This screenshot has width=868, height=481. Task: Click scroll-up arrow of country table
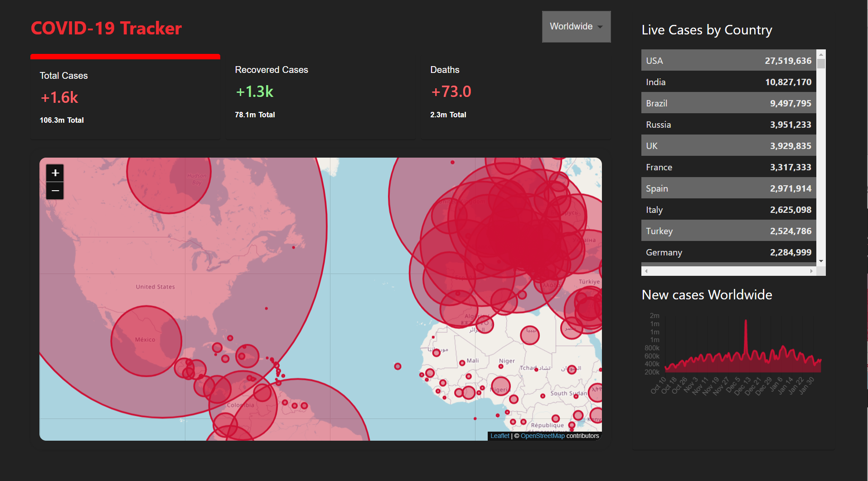coord(821,54)
